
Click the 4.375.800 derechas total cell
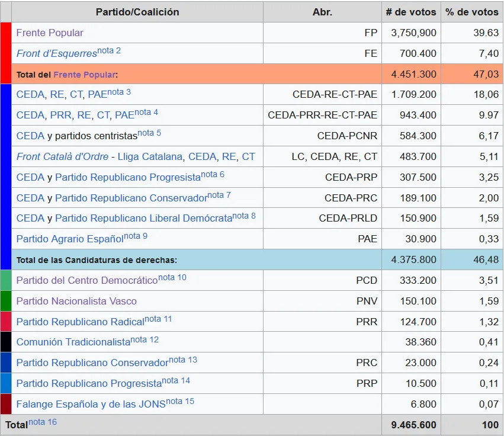coord(411,259)
